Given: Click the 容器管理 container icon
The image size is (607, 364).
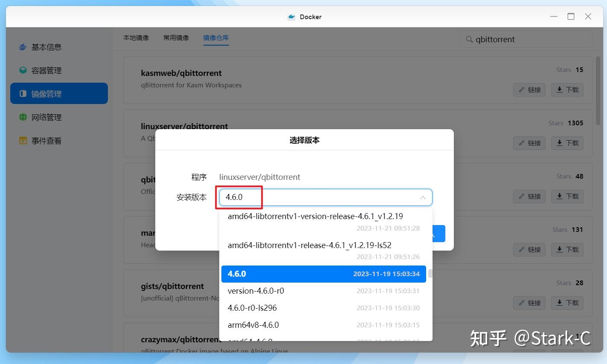Looking at the screenshot, I should coord(23,70).
